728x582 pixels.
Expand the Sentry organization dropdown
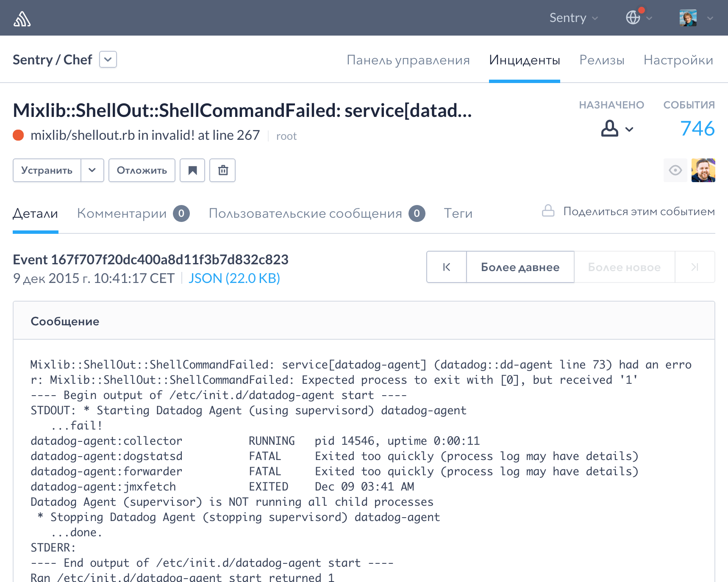(574, 18)
